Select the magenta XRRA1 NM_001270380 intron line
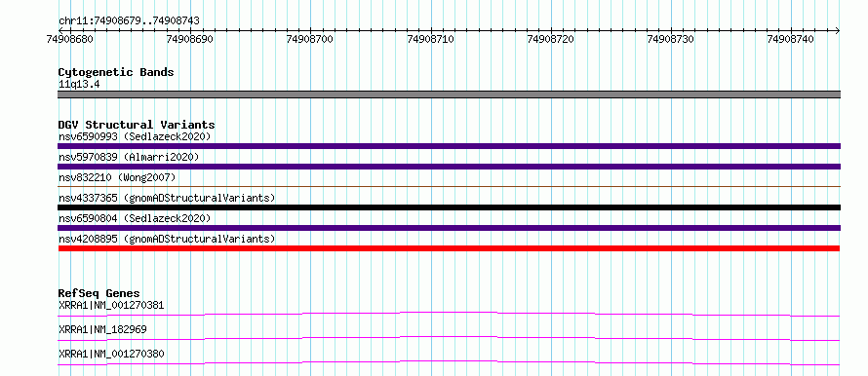This screenshot has height=376, width=868. [449, 362]
